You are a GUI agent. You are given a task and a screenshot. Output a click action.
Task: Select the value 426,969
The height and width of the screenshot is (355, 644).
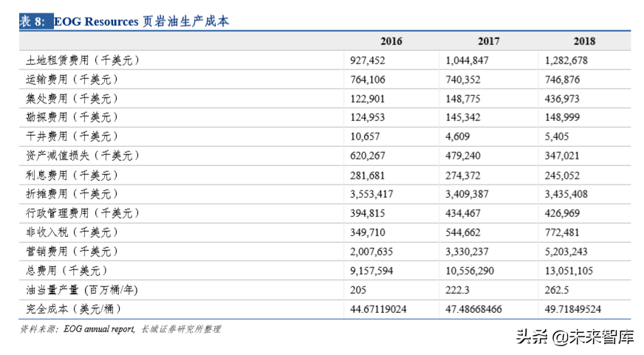click(x=562, y=213)
